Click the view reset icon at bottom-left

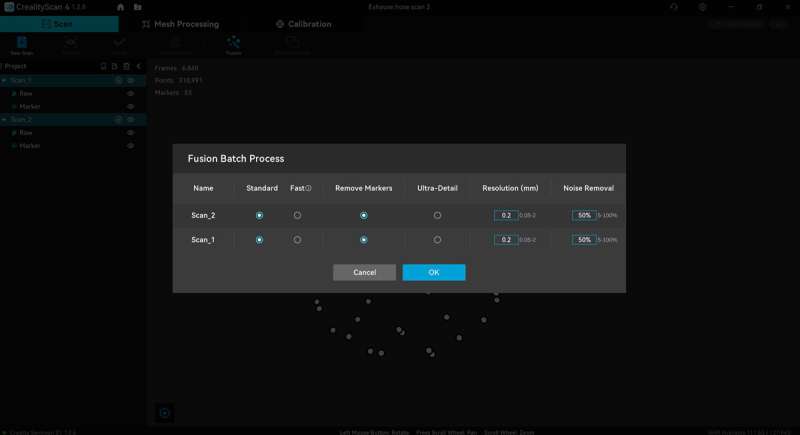(x=165, y=413)
